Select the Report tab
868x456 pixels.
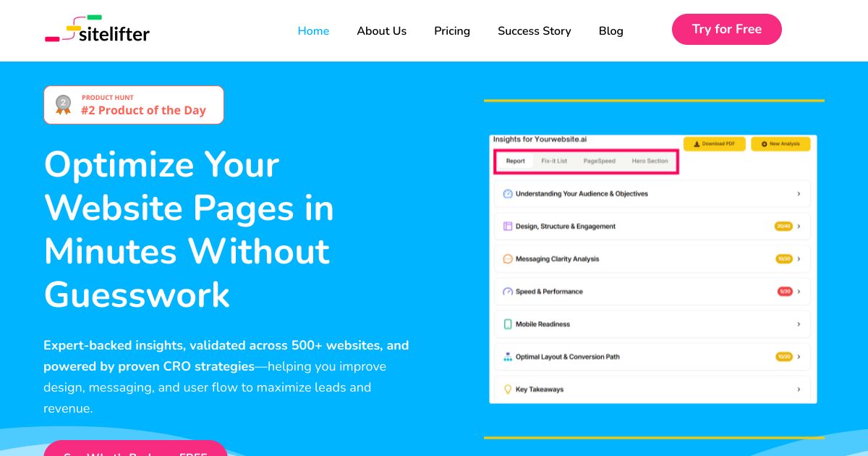(516, 161)
